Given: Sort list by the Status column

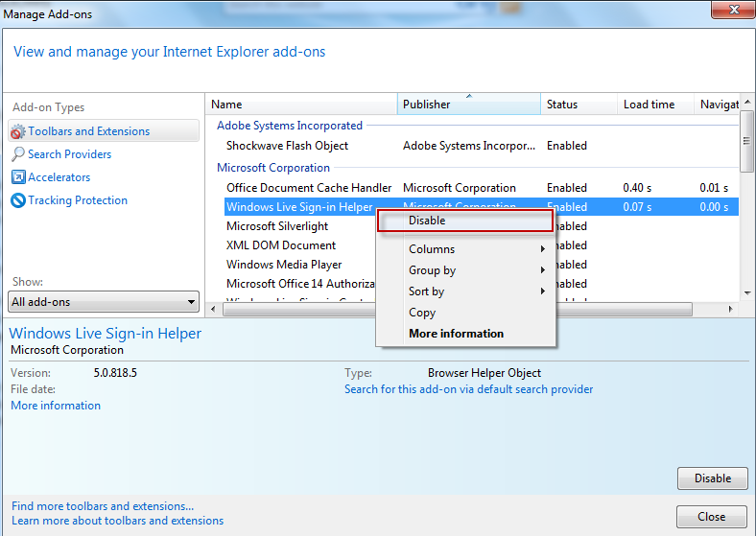Looking at the screenshot, I should click(x=579, y=105).
